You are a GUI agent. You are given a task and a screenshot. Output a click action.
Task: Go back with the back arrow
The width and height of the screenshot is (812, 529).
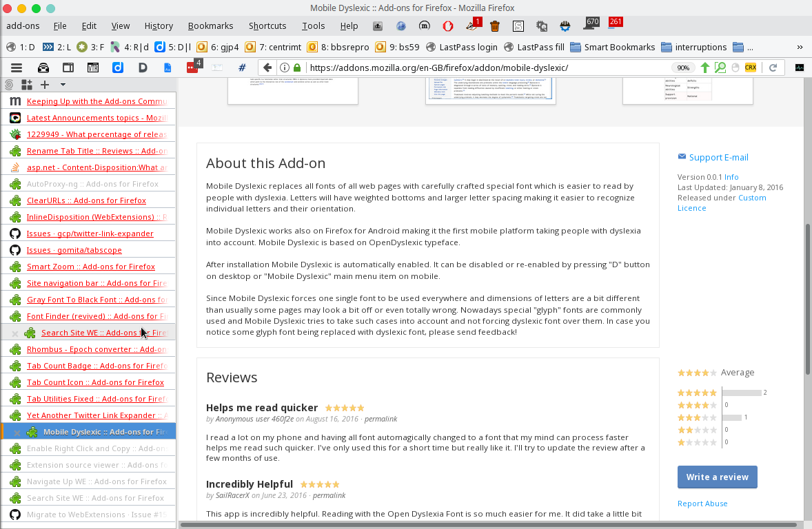(267, 68)
